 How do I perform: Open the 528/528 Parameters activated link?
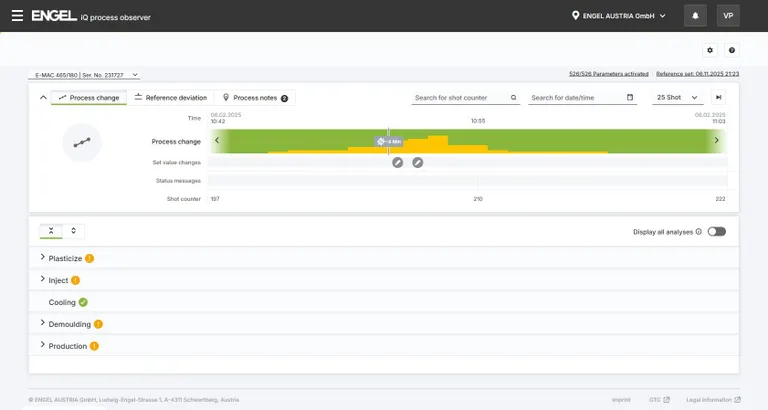coord(608,74)
